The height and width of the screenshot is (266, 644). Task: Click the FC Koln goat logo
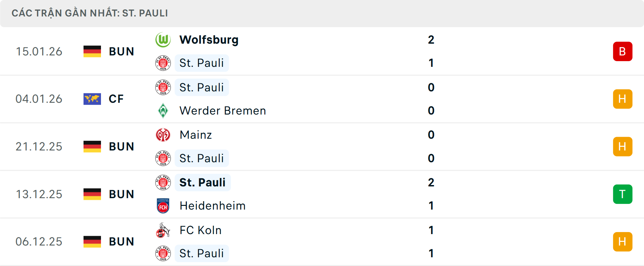[163, 230]
